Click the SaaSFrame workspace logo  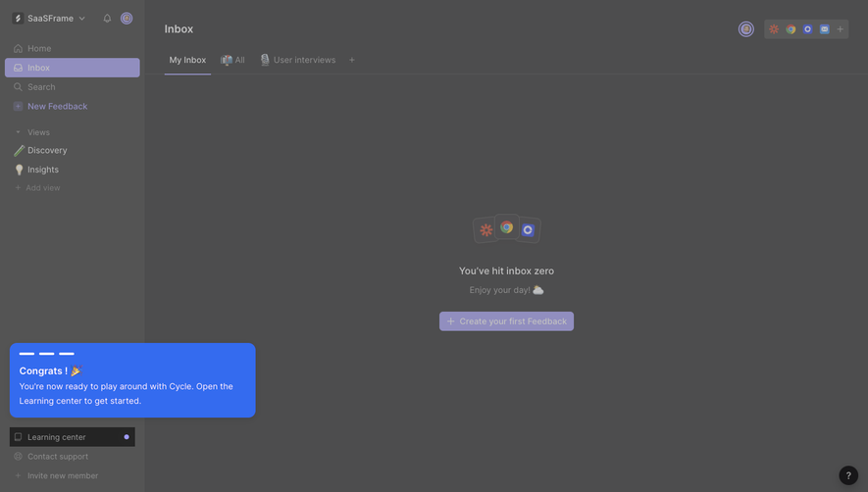click(18, 19)
